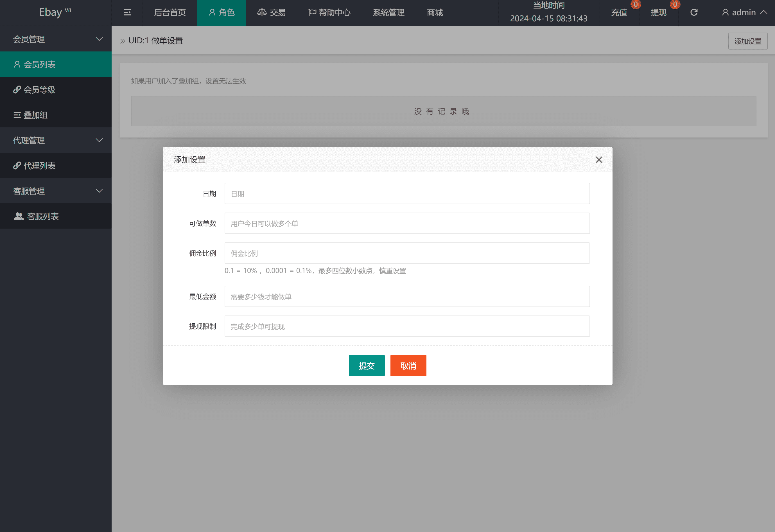Click the link icon beside 会员等级
This screenshot has width=775, height=532.
click(17, 89)
